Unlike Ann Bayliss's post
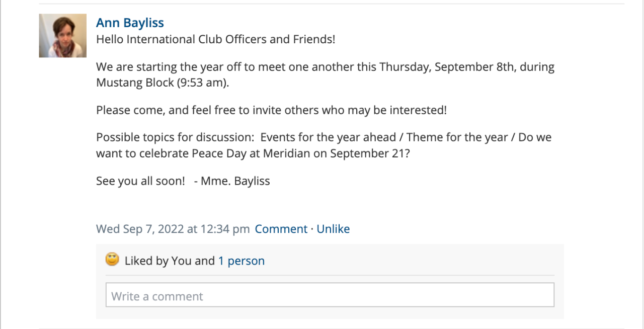This screenshot has width=644, height=329. click(x=333, y=229)
